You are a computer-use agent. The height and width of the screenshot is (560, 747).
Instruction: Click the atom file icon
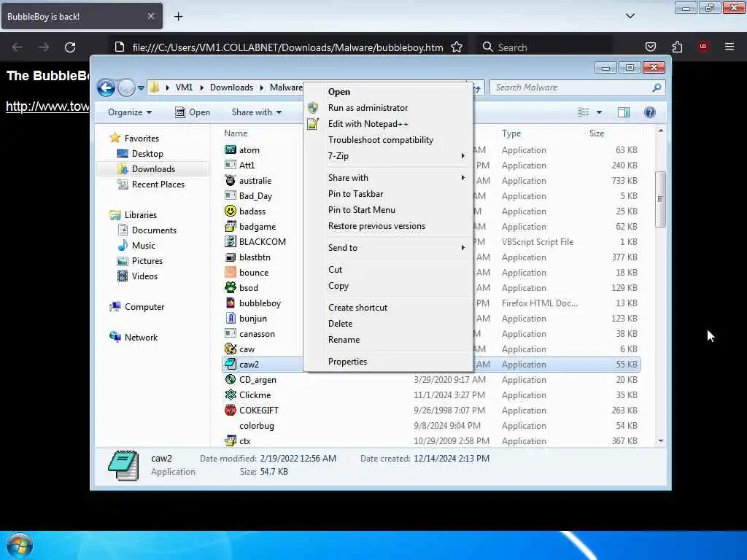click(x=230, y=149)
